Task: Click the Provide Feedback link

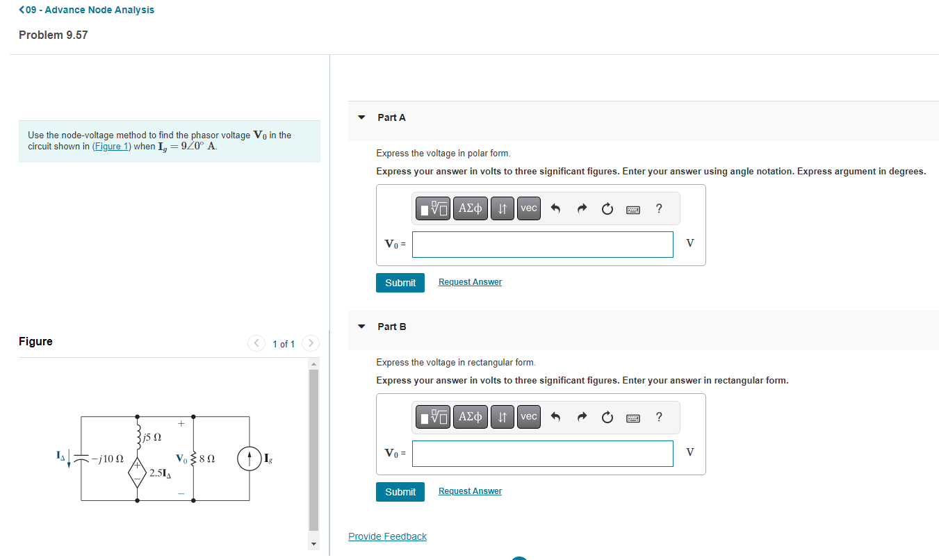Action: coord(387,536)
